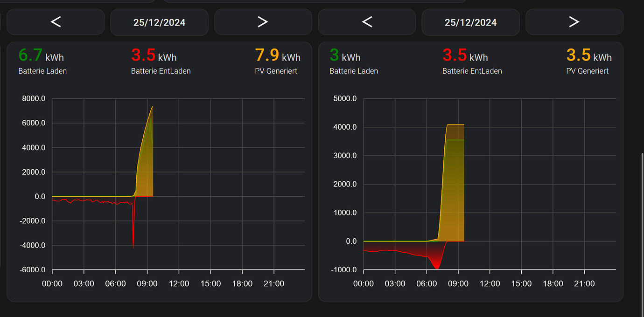Click the right chart's previous-day arrow
This screenshot has height=317, width=644.
(367, 22)
